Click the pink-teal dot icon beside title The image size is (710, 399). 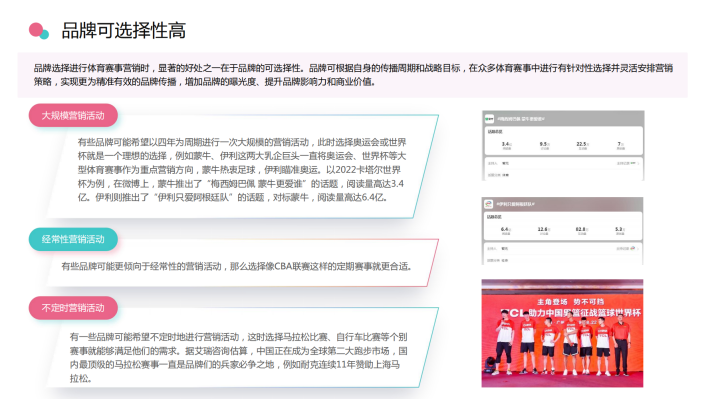pos(39,31)
